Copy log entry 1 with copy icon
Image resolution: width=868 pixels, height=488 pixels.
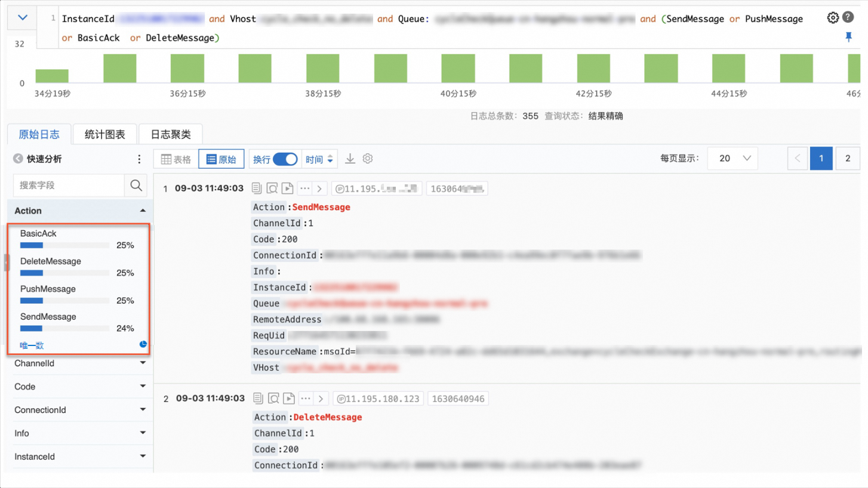(257, 189)
